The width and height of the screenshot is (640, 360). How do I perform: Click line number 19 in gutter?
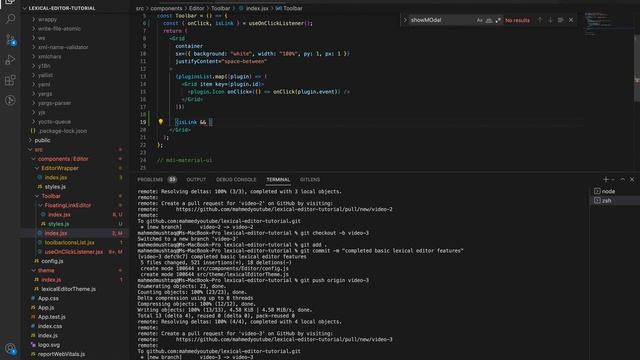pos(143,122)
